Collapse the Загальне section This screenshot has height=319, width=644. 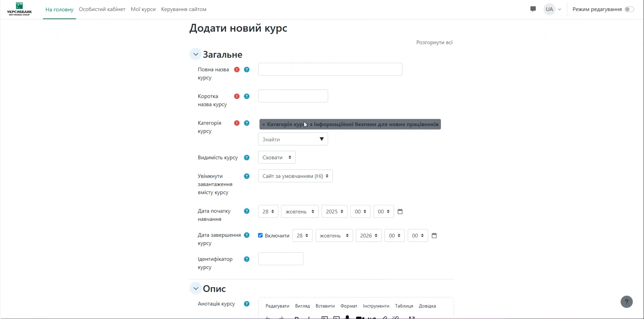pyautogui.click(x=196, y=54)
